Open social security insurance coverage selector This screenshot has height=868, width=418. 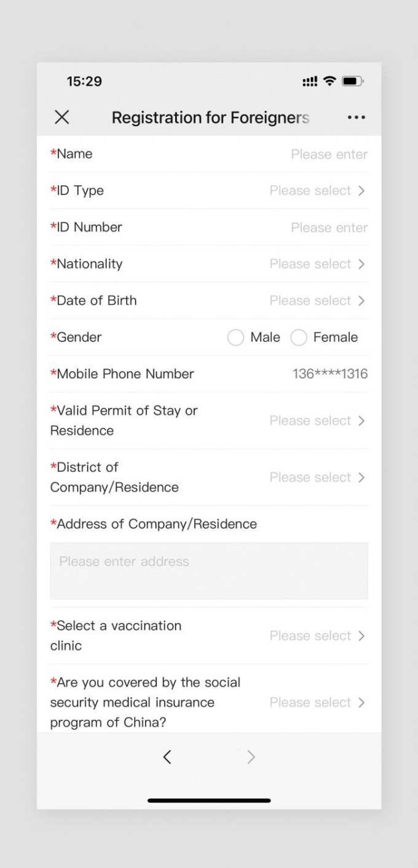pyautogui.click(x=317, y=703)
